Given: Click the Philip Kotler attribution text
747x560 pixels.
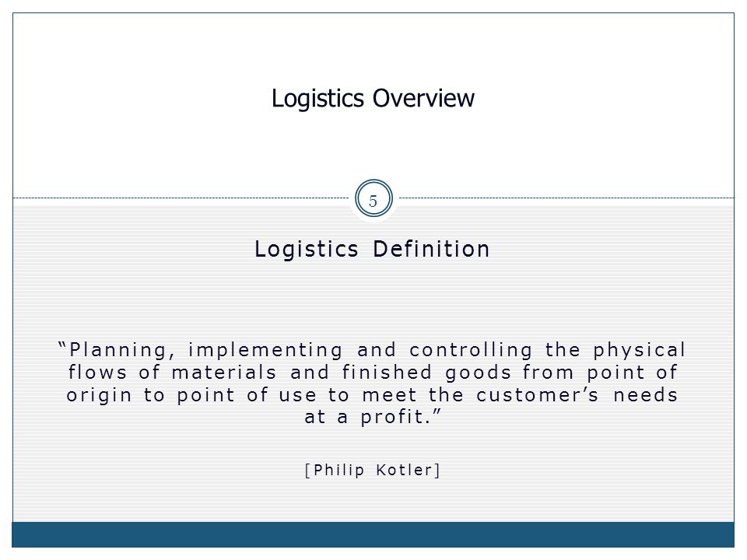Looking at the screenshot, I should [372, 470].
